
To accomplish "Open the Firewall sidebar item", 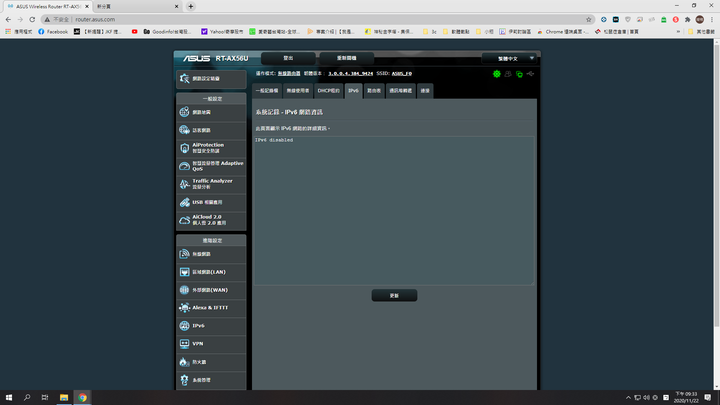I will click(x=211, y=362).
